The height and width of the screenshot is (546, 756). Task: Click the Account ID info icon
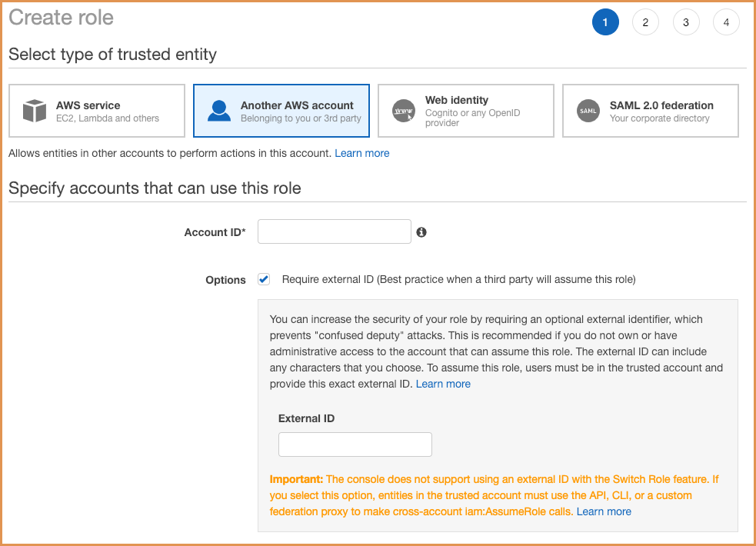click(421, 232)
